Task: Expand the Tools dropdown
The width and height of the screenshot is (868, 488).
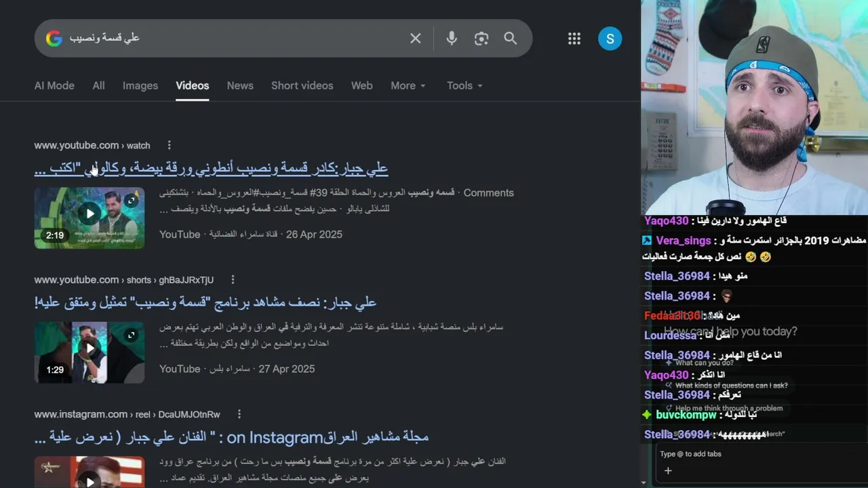Action: pos(465,85)
